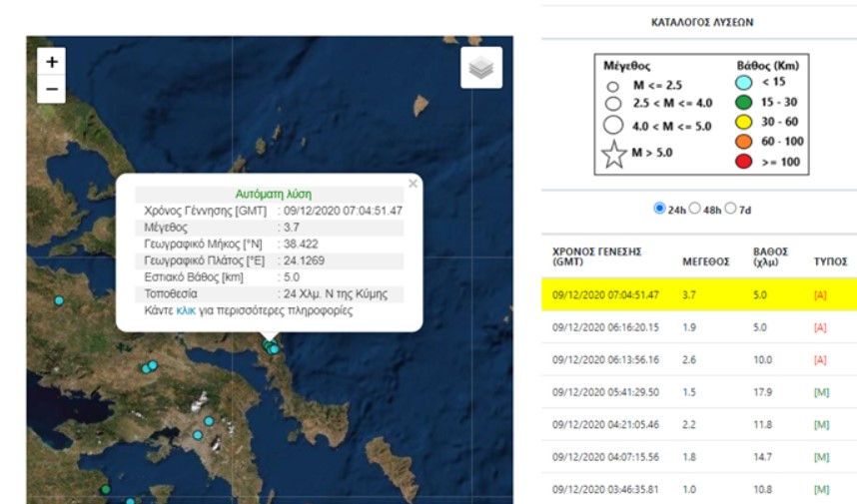Select the 7d time range option
The width and height of the screenshot is (857, 504).
731,209
